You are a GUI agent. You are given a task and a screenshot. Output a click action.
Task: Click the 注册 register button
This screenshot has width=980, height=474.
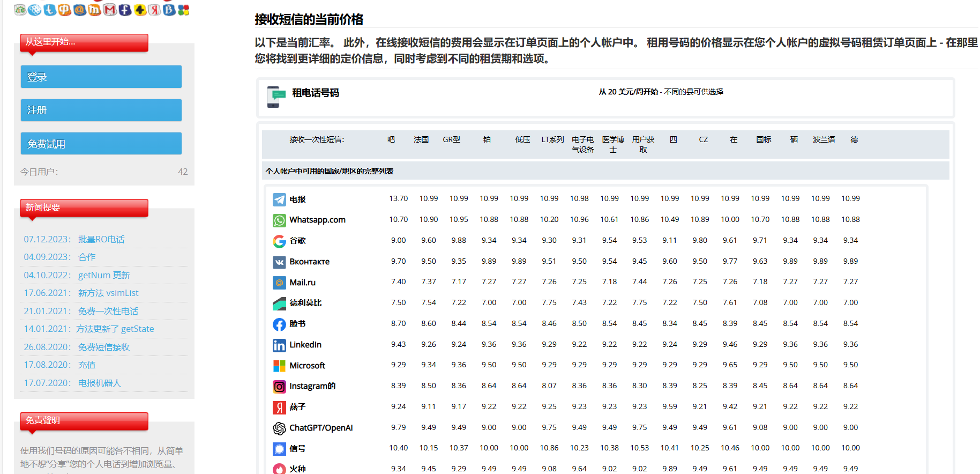tap(101, 110)
